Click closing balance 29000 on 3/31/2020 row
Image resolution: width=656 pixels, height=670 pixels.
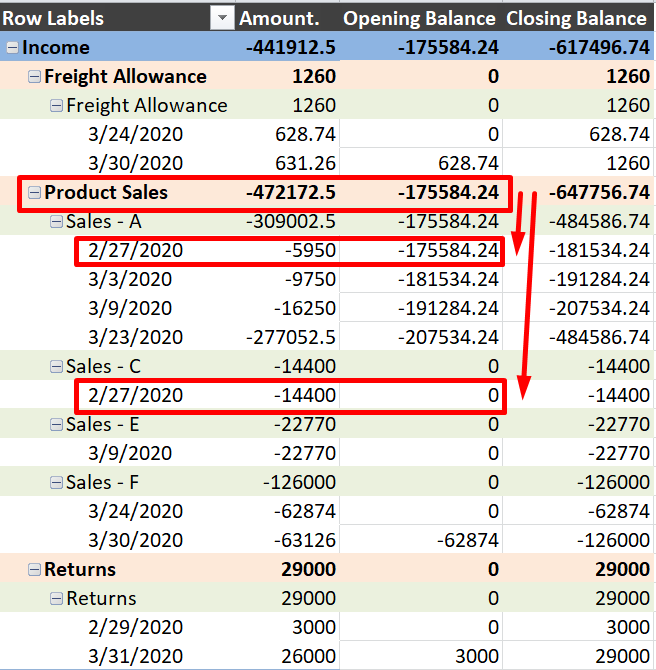point(623,656)
